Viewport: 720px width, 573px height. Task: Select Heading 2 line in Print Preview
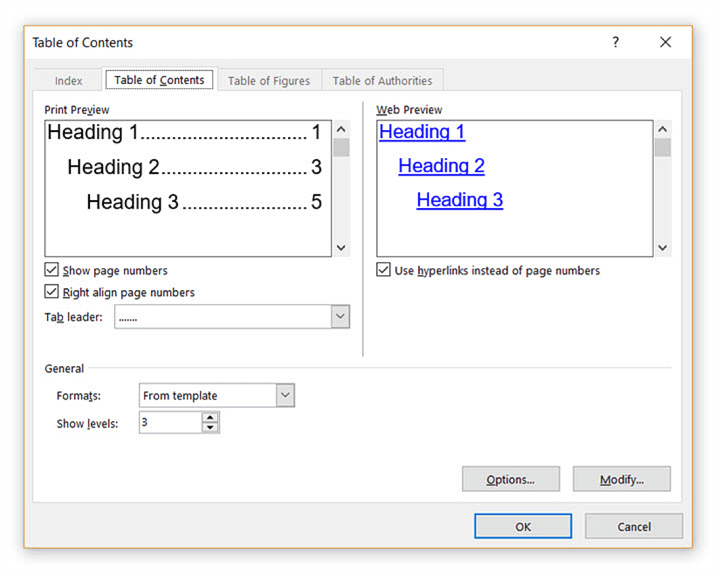tap(195, 167)
